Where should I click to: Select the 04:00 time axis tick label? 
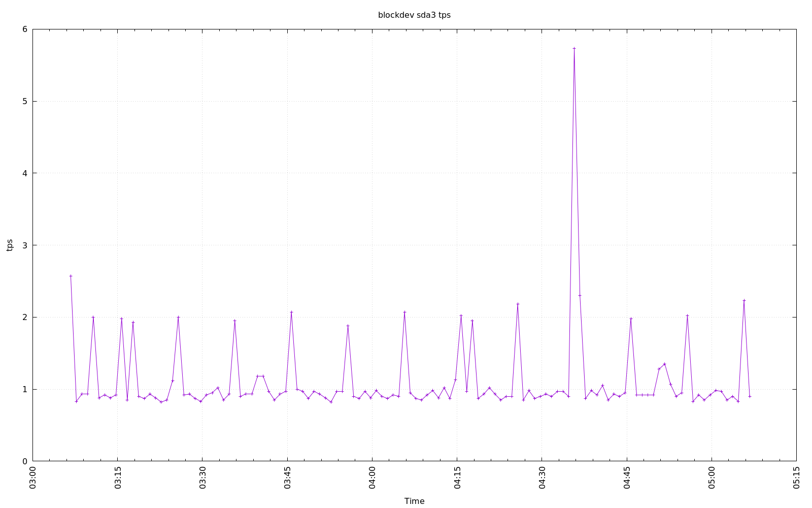[x=372, y=479]
